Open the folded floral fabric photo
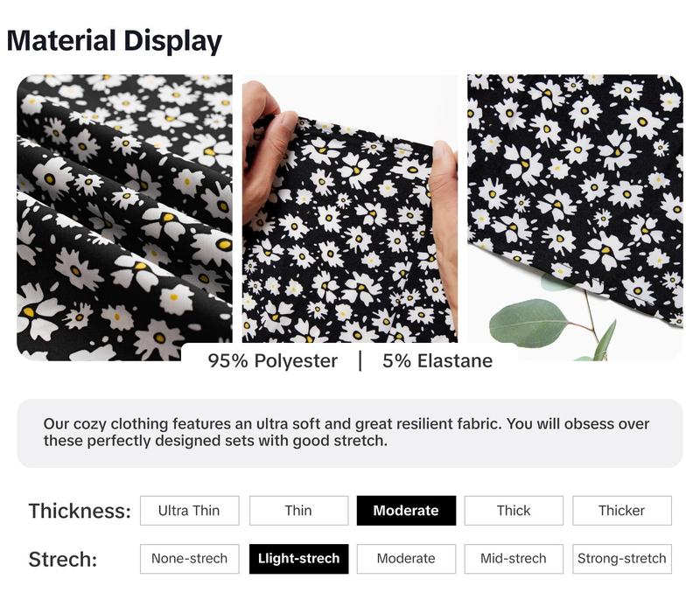The image size is (700, 600). pos(124,217)
